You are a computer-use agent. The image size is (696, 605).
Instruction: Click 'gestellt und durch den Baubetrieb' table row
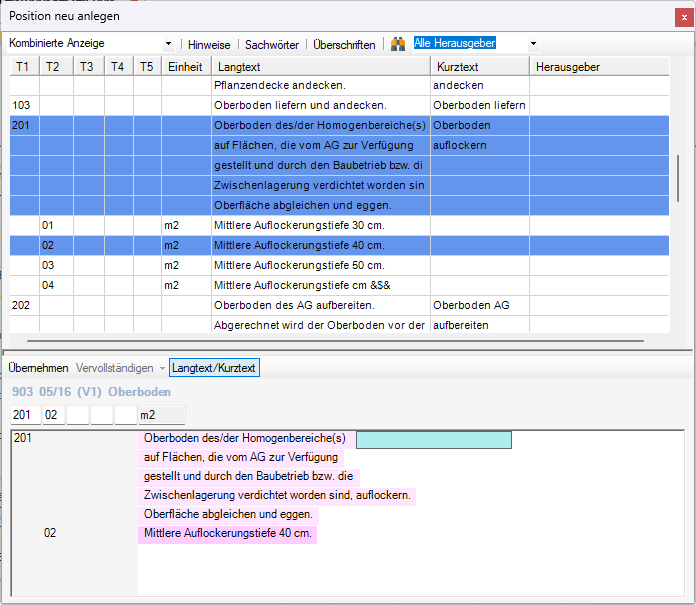pyautogui.click(x=339, y=165)
